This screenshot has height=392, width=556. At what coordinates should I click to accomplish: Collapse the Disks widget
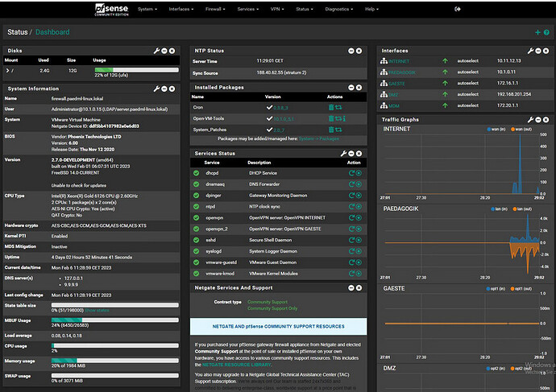pos(164,51)
